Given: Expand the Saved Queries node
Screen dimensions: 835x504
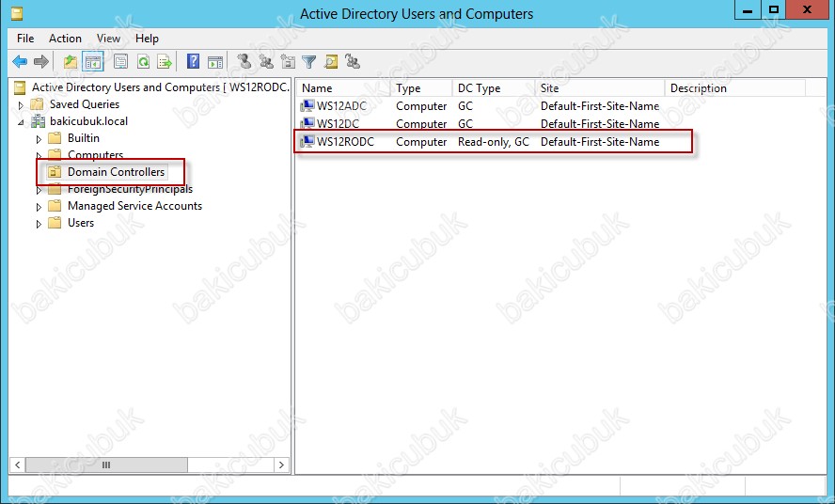Looking at the screenshot, I should (x=21, y=105).
